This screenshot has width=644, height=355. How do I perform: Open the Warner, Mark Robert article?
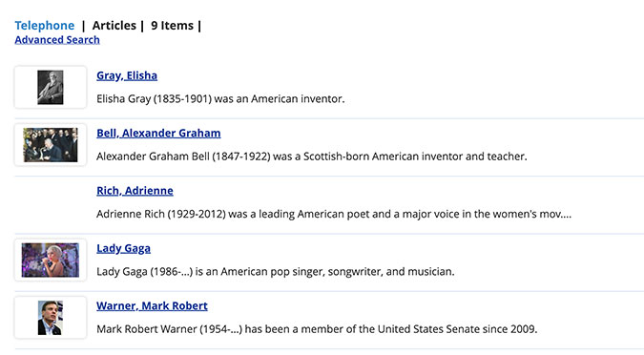(152, 306)
